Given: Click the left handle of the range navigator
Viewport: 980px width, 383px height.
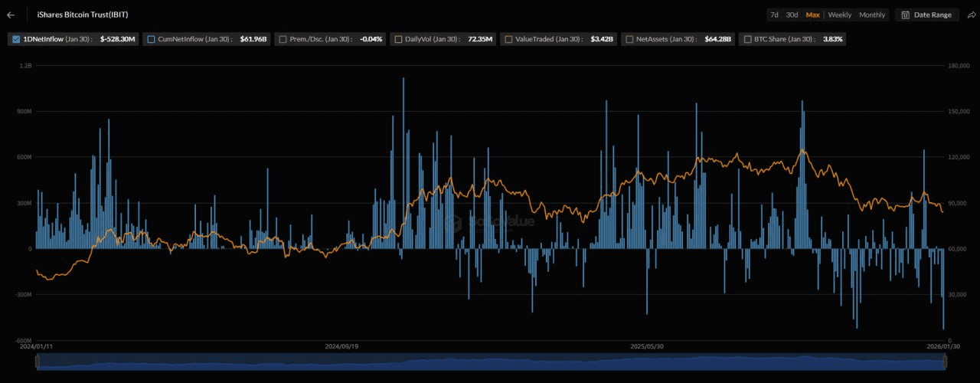Looking at the screenshot, I should click(37, 362).
